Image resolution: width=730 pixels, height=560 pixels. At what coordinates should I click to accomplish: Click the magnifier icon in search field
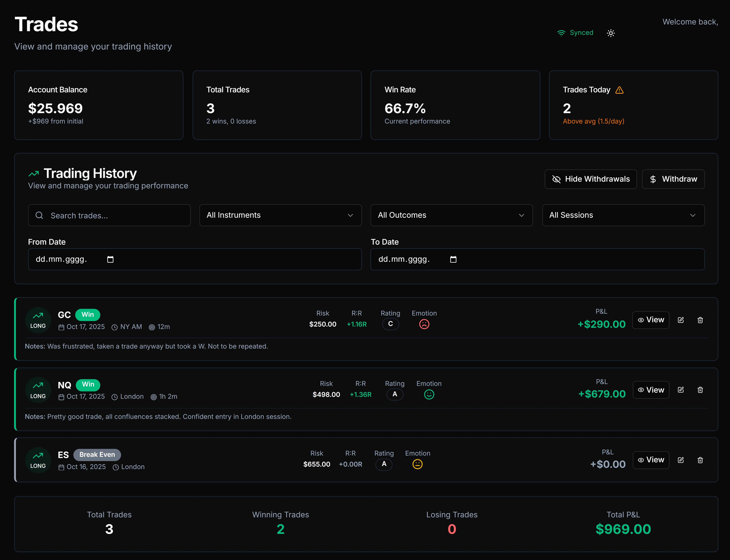pyautogui.click(x=39, y=215)
